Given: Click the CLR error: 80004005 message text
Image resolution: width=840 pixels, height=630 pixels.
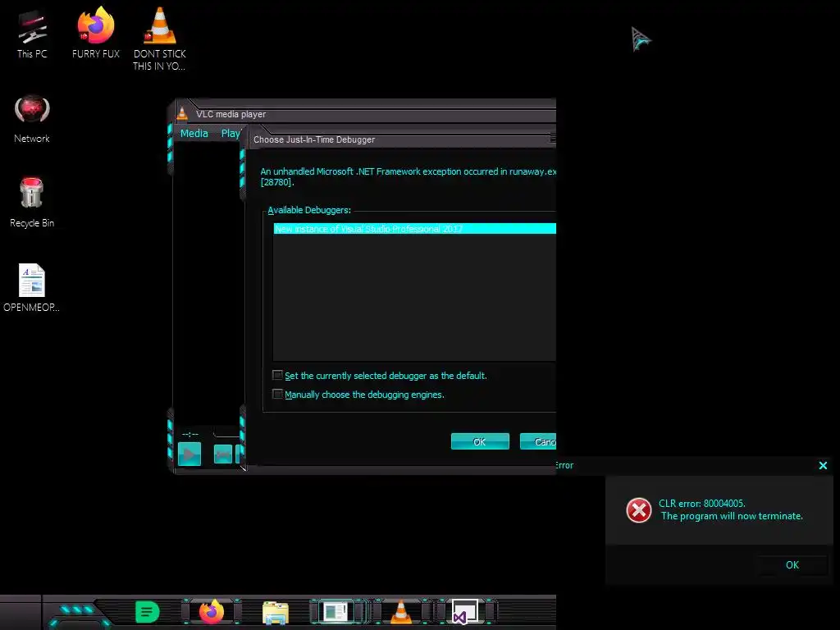Looking at the screenshot, I should 702,504.
